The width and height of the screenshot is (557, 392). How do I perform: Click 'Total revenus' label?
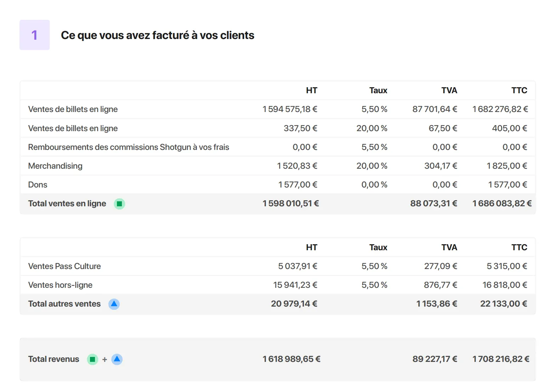[54, 359]
